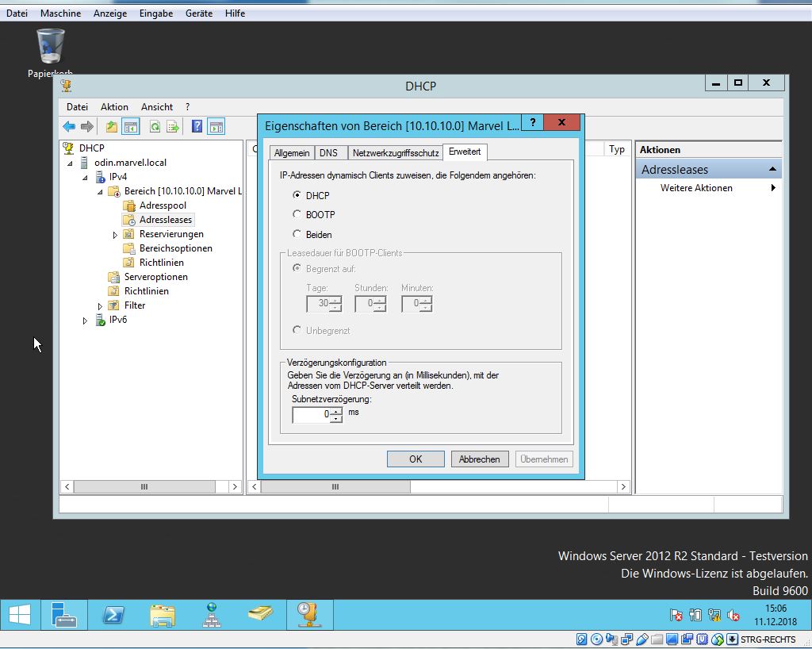
Task: Click the tree pane scroll right arrow
Action: point(235,487)
